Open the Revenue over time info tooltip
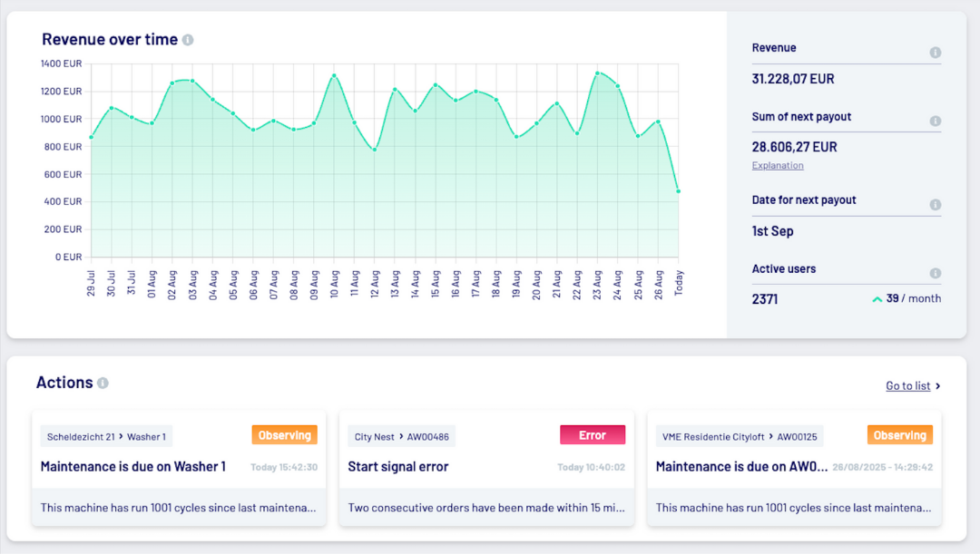 pos(188,39)
